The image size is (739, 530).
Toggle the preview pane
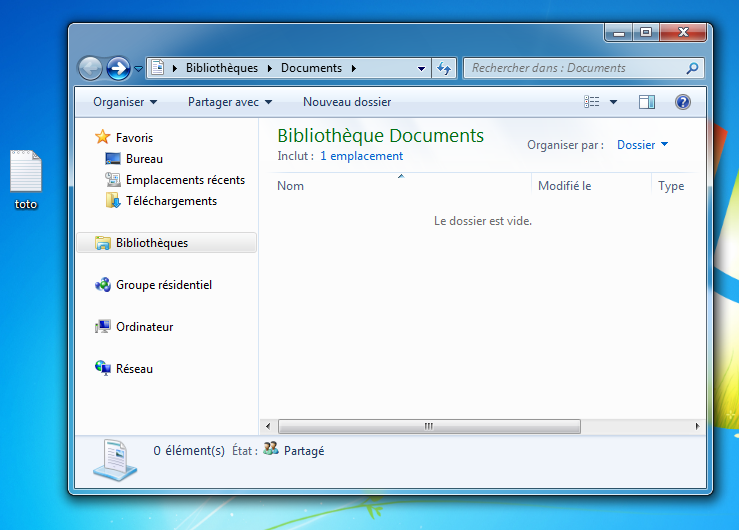point(647,102)
